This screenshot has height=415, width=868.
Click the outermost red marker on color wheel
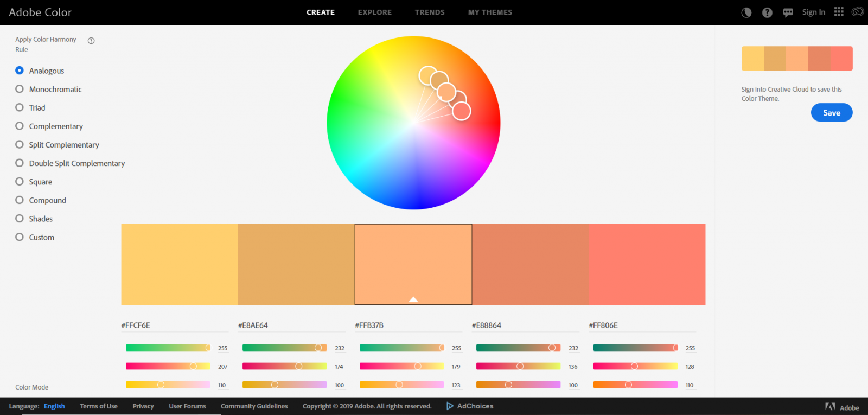click(461, 111)
